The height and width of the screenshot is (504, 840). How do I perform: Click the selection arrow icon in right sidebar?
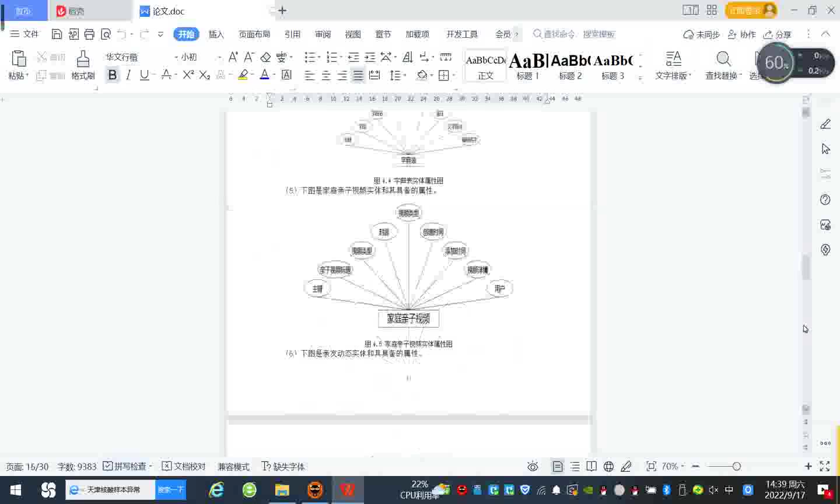click(x=825, y=149)
